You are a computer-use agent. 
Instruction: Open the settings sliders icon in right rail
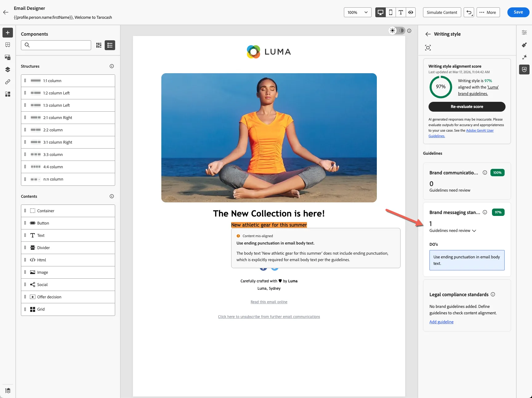pos(524,33)
